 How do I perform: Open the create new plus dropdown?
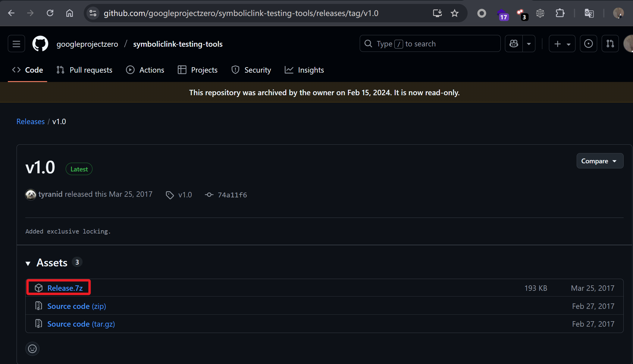562,44
